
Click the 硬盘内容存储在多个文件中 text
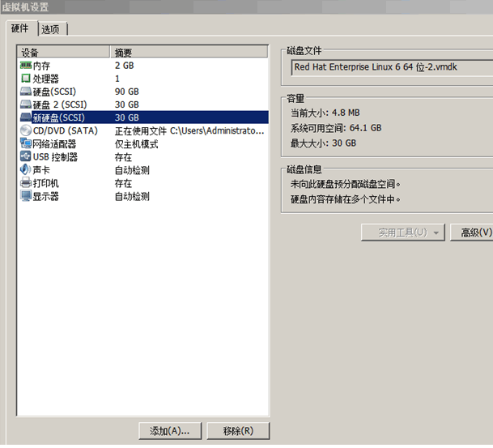(346, 199)
